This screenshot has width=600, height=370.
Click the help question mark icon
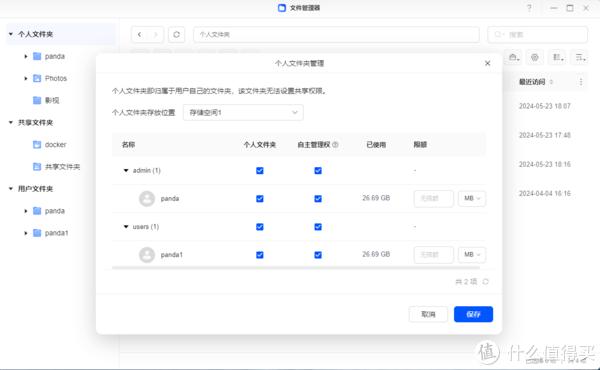tap(529, 8)
